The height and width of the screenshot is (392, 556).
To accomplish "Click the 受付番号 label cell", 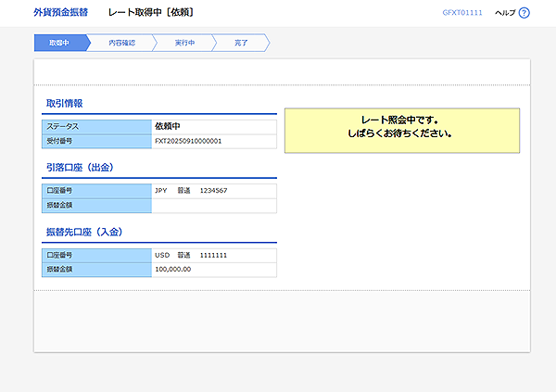I will pos(96,141).
